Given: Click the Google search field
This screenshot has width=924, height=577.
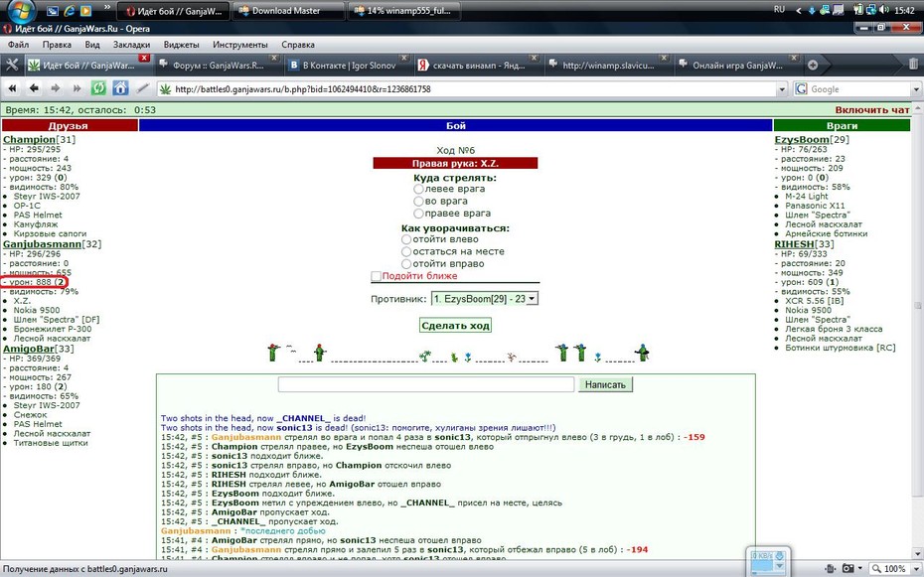Looking at the screenshot, I should [x=859, y=89].
